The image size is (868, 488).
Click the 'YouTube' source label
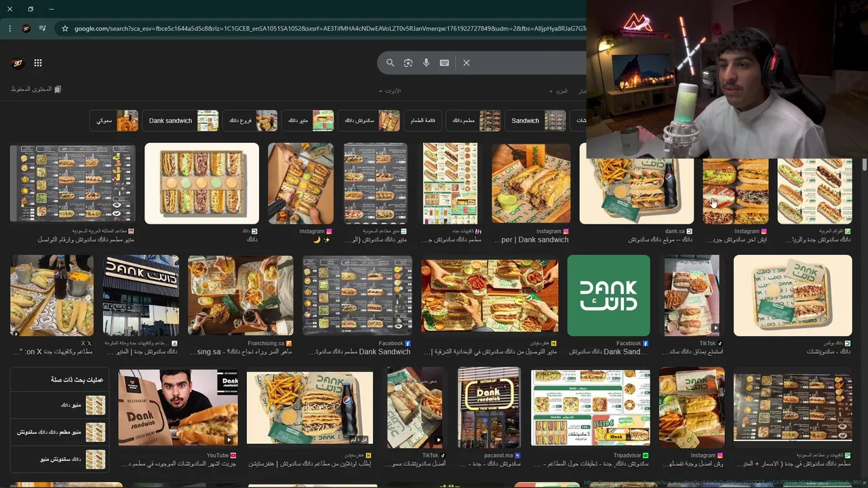pos(222,455)
